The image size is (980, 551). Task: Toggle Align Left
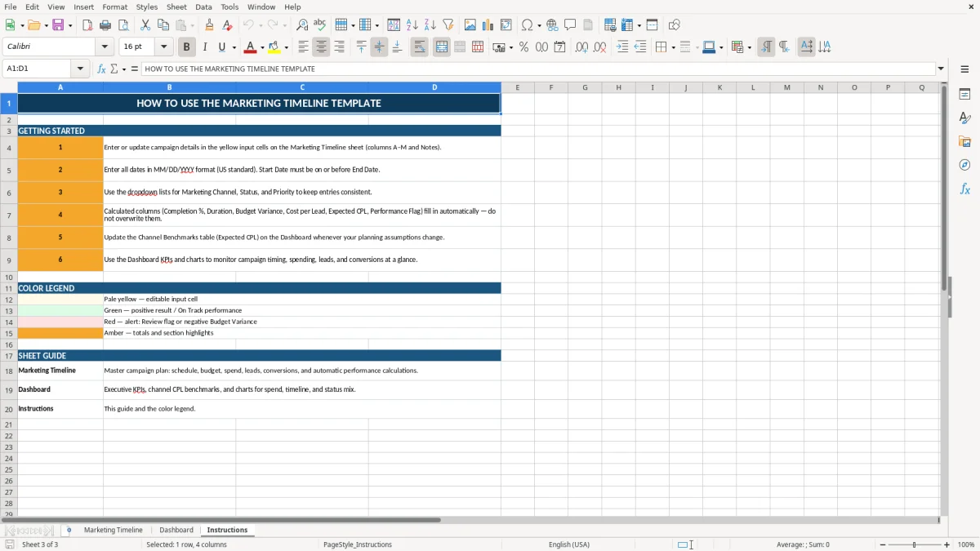(303, 47)
